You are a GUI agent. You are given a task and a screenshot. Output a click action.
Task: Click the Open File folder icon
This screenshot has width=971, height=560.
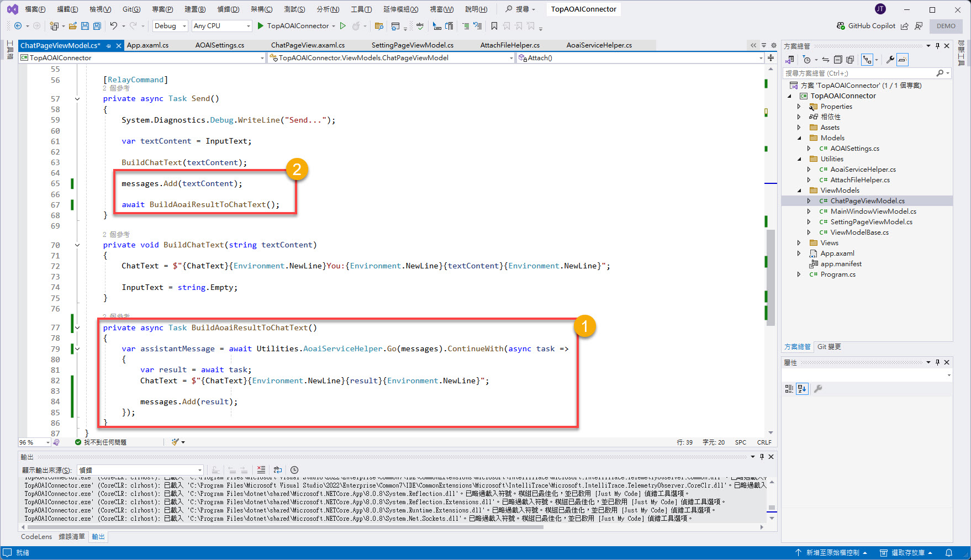pyautogui.click(x=73, y=26)
